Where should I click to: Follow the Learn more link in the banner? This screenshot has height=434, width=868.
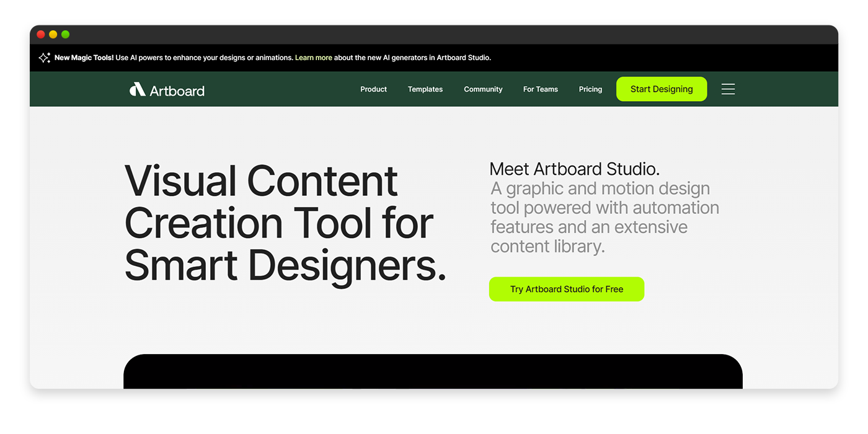[314, 58]
